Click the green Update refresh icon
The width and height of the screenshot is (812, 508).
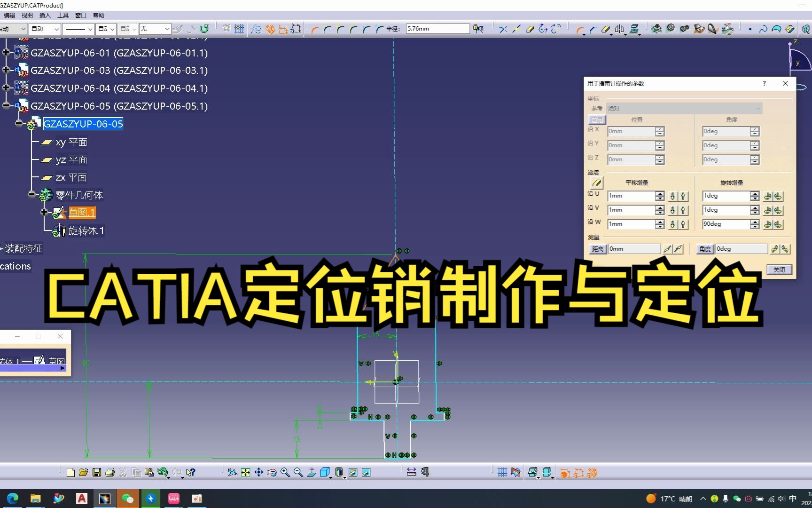click(x=204, y=29)
